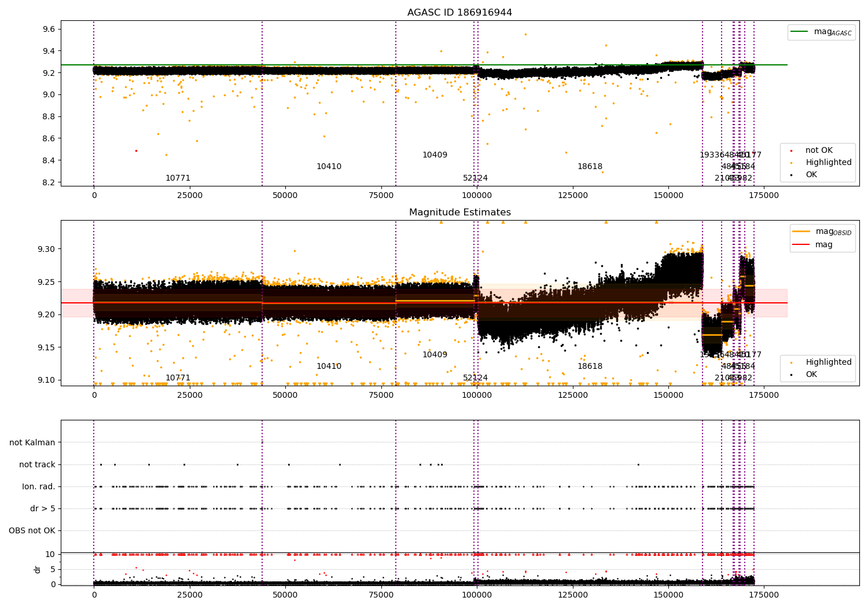Click the 10 tick on dr axis
Image resolution: width=868 pixels, height=608 pixels.
[50, 554]
